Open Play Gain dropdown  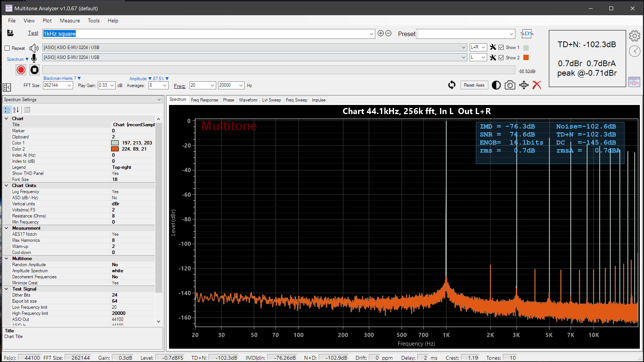coord(112,85)
